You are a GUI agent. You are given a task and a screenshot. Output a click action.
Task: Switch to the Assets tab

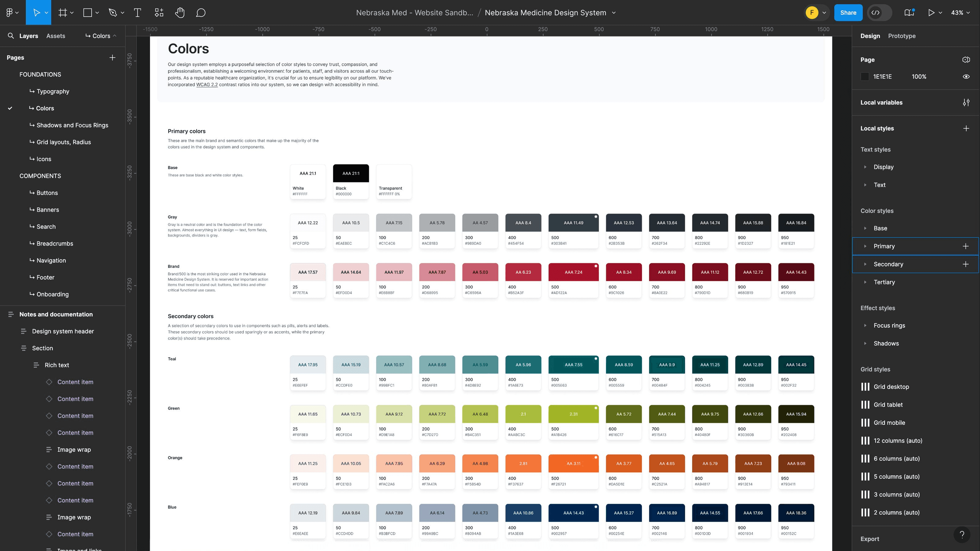(55, 36)
